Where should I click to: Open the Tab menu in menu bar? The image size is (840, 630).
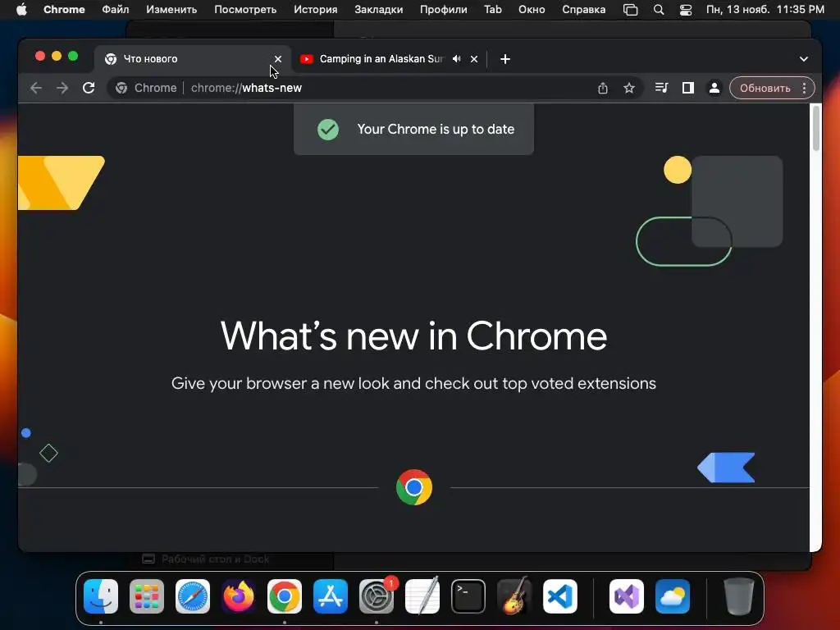pos(493,10)
